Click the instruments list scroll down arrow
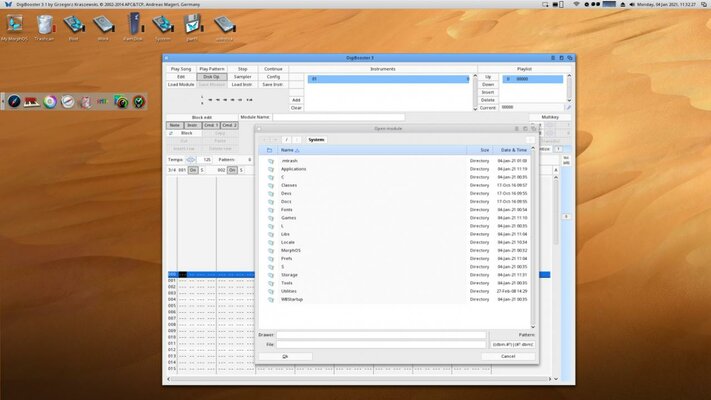Image resolution: width=711 pixels, height=400 pixels. 475,109
